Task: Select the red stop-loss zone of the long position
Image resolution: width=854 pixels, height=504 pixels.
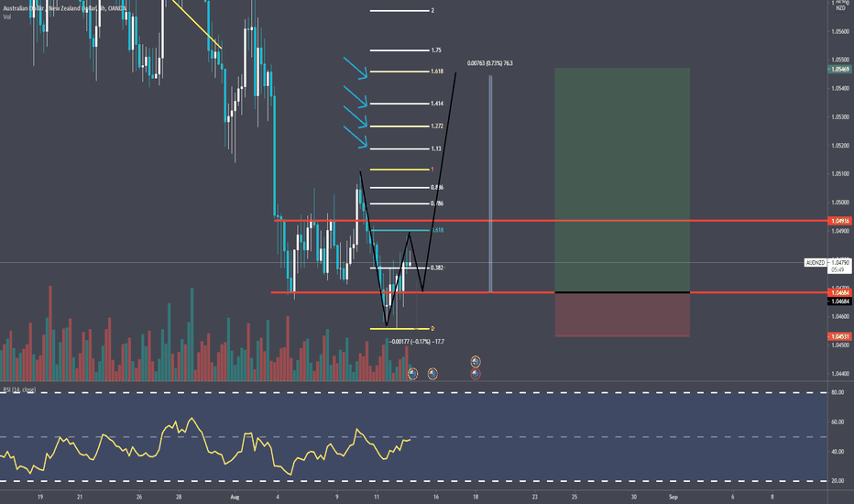Action: click(622, 315)
